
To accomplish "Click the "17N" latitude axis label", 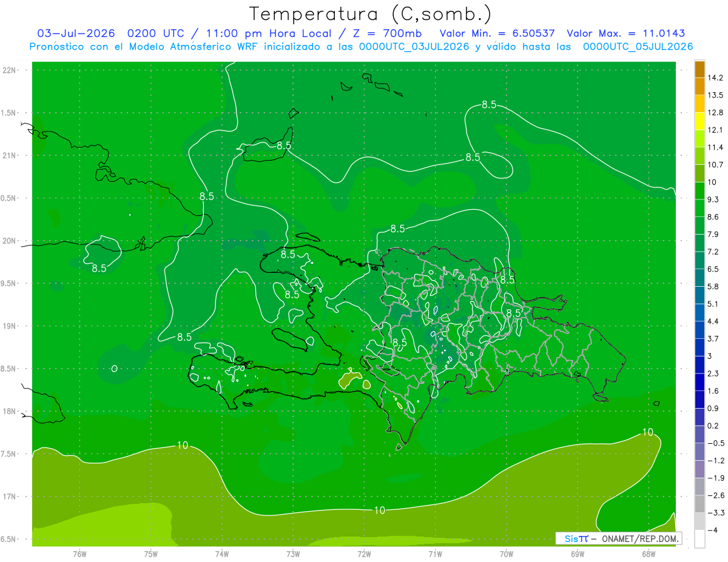I will (10, 497).
